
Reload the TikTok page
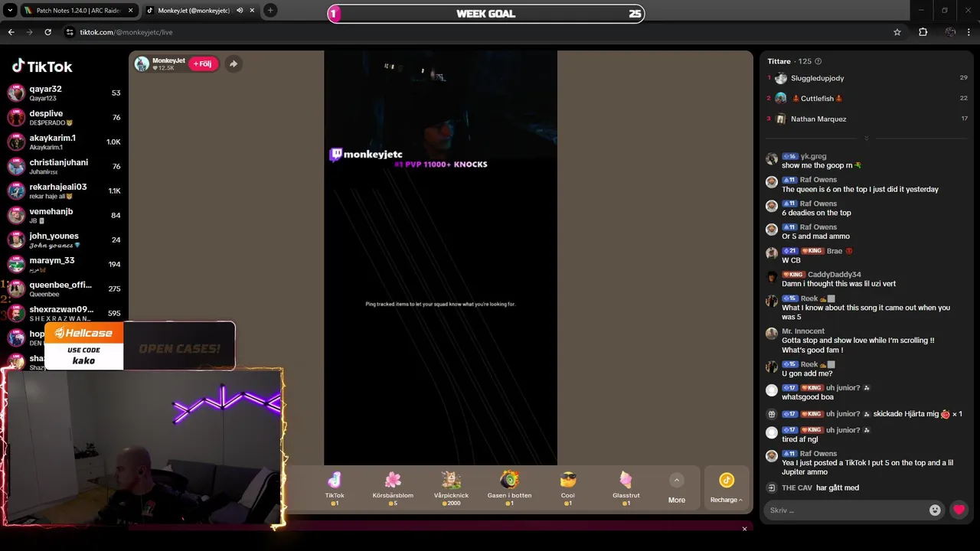[47, 32]
